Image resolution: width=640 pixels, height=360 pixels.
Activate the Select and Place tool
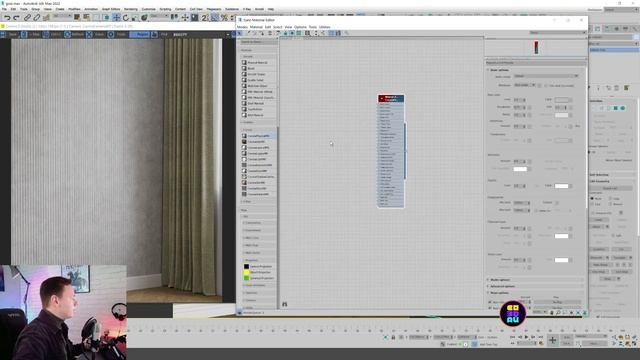pyautogui.click(x=144, y=18)
